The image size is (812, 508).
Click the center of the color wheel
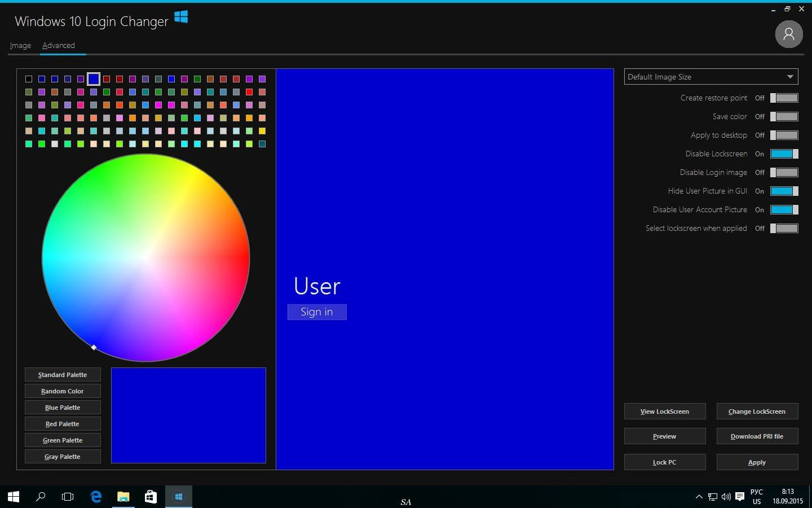tap(146, 257)
